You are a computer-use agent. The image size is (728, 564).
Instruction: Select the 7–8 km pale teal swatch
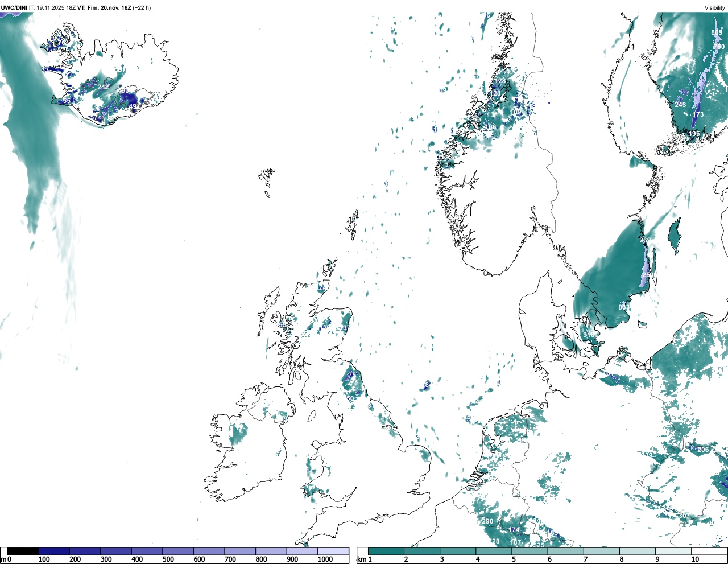(601, 551)
